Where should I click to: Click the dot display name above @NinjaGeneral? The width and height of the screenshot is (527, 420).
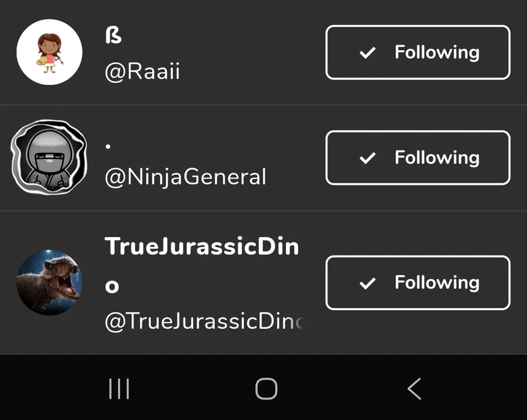point(108,147)
